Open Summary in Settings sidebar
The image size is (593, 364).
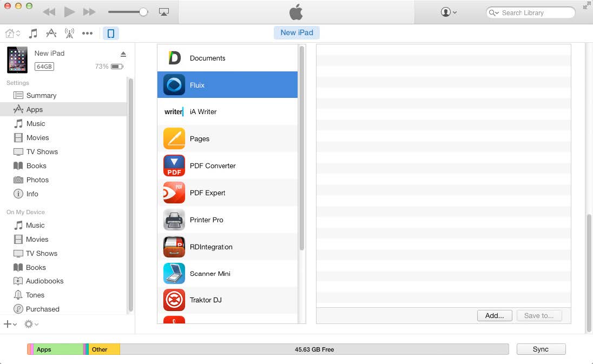pyautogui.click(x=41, y=96)
